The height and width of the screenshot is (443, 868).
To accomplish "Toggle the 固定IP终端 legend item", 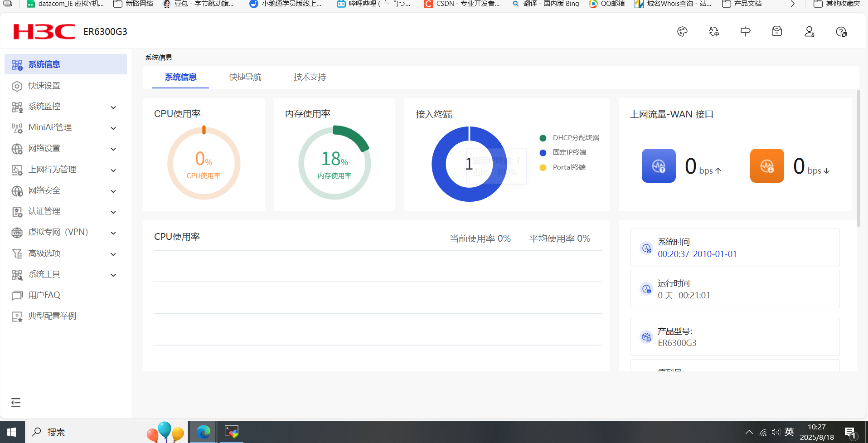I will coord(543,152).
